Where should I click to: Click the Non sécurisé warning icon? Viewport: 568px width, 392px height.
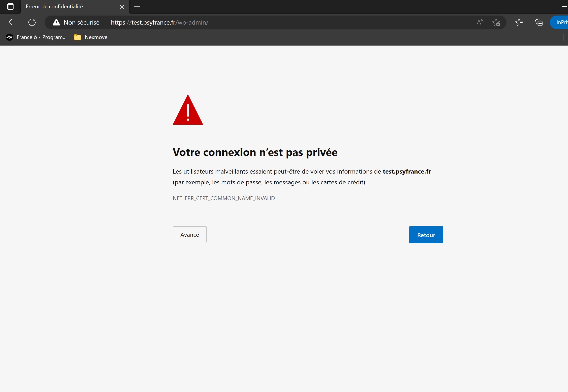56,22
